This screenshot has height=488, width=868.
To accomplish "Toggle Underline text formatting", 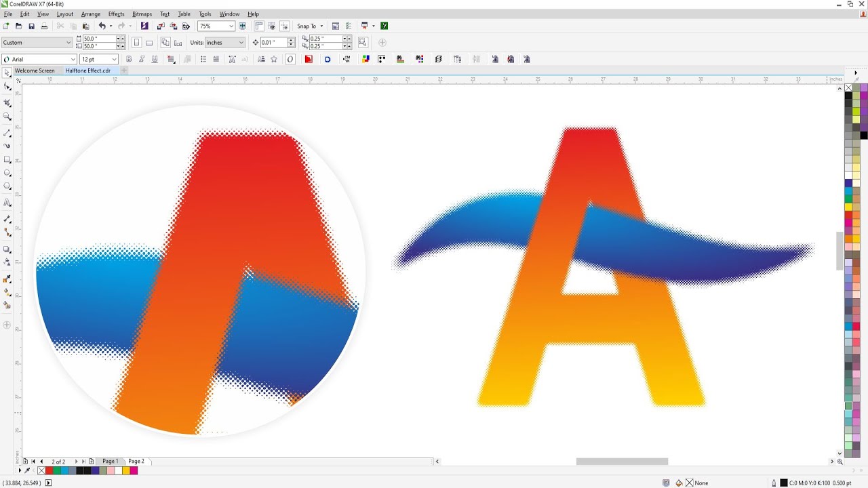I will [x=155, y=59].
